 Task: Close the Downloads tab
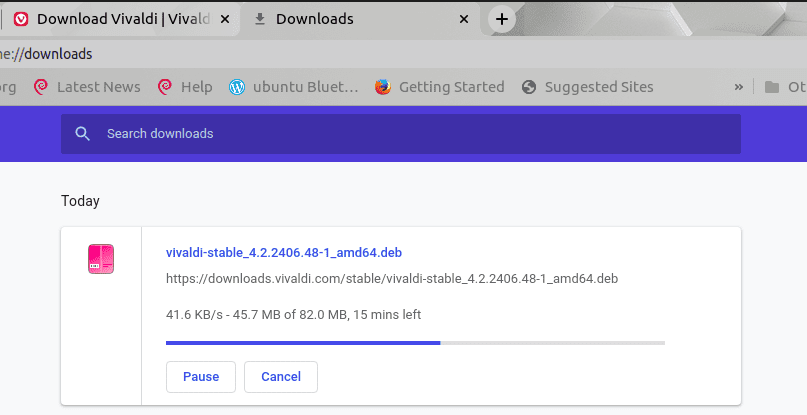(463, 19)
